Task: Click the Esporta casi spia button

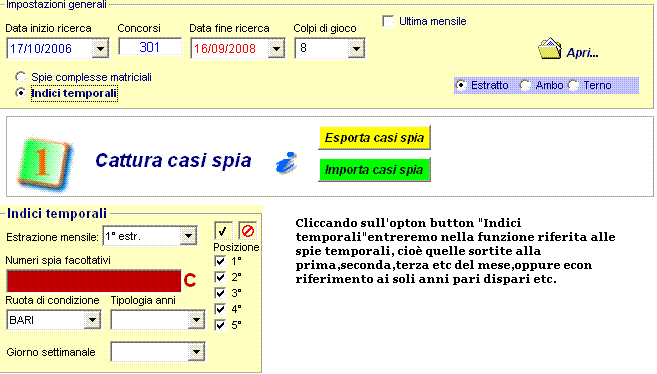Action: [x=375, y=138]
